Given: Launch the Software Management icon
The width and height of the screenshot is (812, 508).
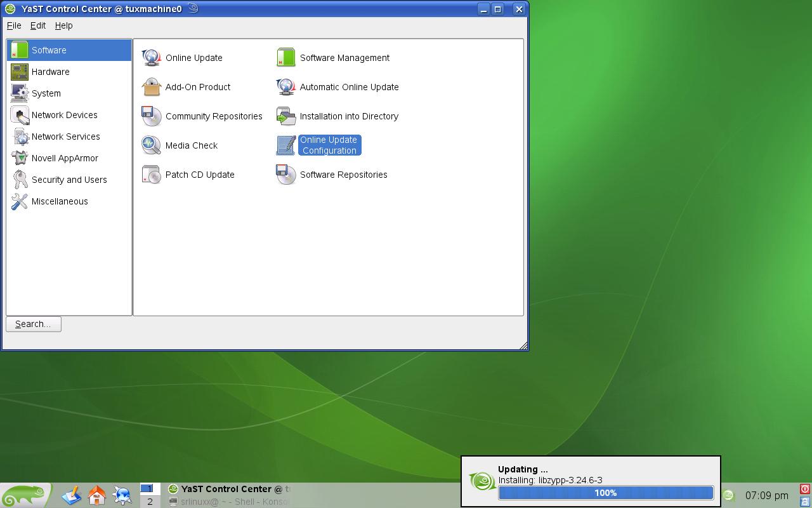Looking at the screenshot, I should (286, 58).
